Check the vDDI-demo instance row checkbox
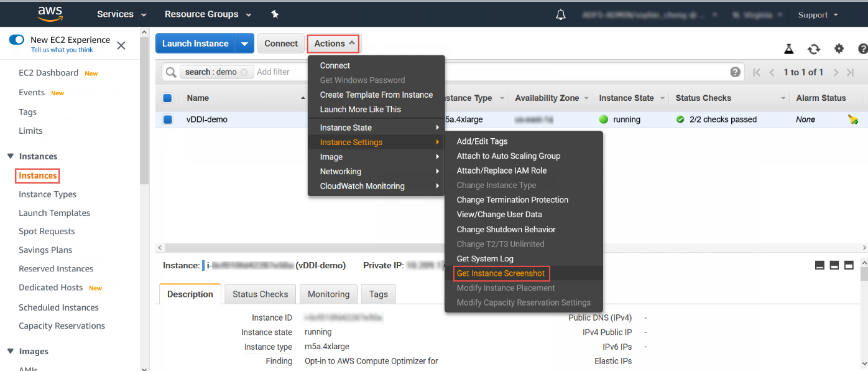868x371 pixels. pos(167,119)
